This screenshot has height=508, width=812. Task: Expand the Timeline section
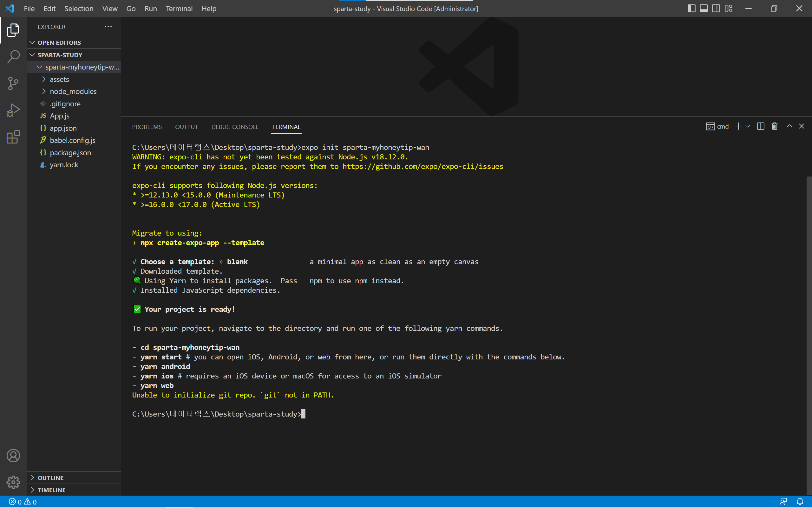pos(74,490)
